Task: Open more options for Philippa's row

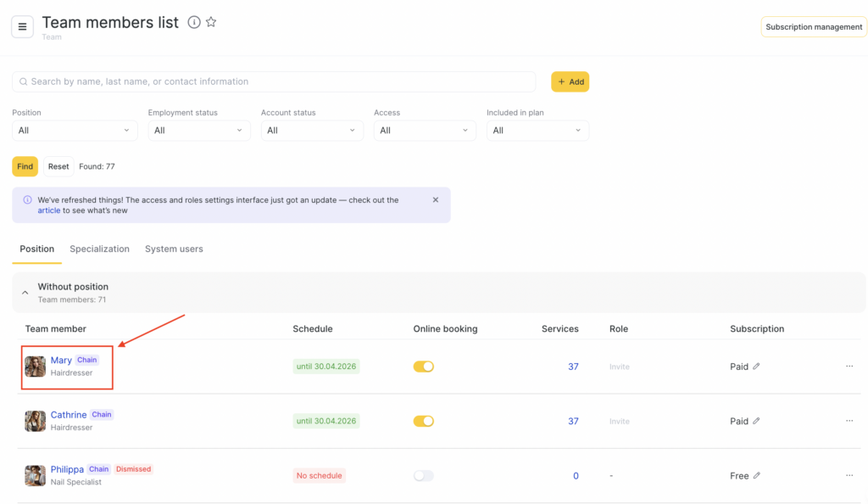Action: pos(849,476)
